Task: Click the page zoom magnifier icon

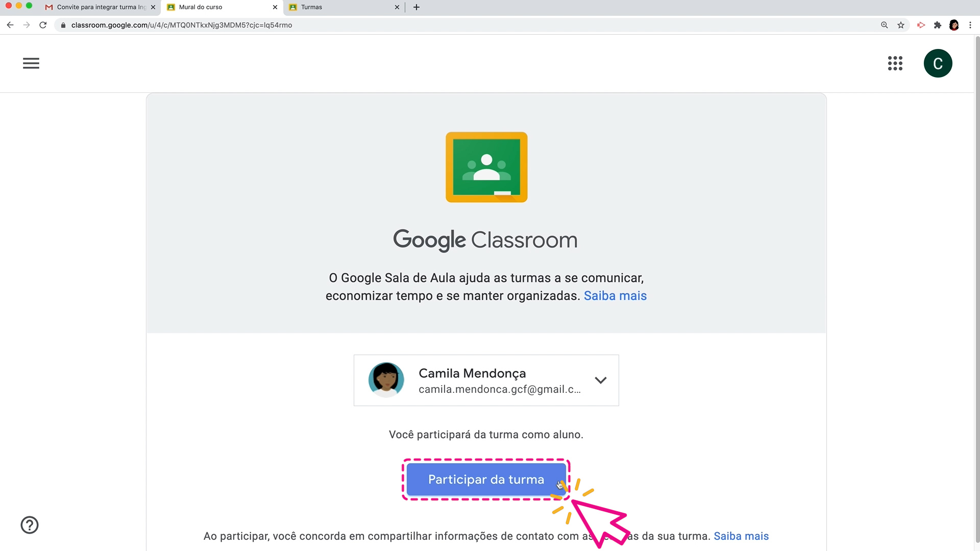Action: coord(884,24)
